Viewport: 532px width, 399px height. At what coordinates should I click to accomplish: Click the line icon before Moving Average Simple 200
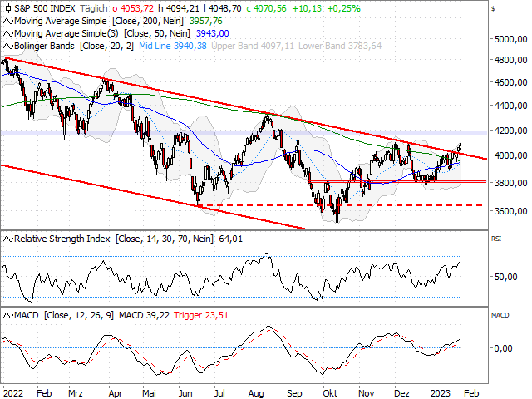(8, 22)
